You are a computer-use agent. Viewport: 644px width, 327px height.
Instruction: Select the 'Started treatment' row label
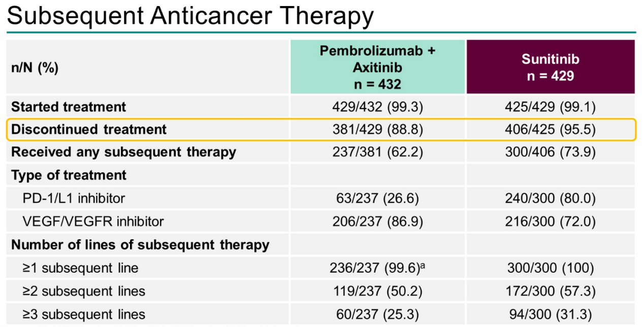pos(69,107)
